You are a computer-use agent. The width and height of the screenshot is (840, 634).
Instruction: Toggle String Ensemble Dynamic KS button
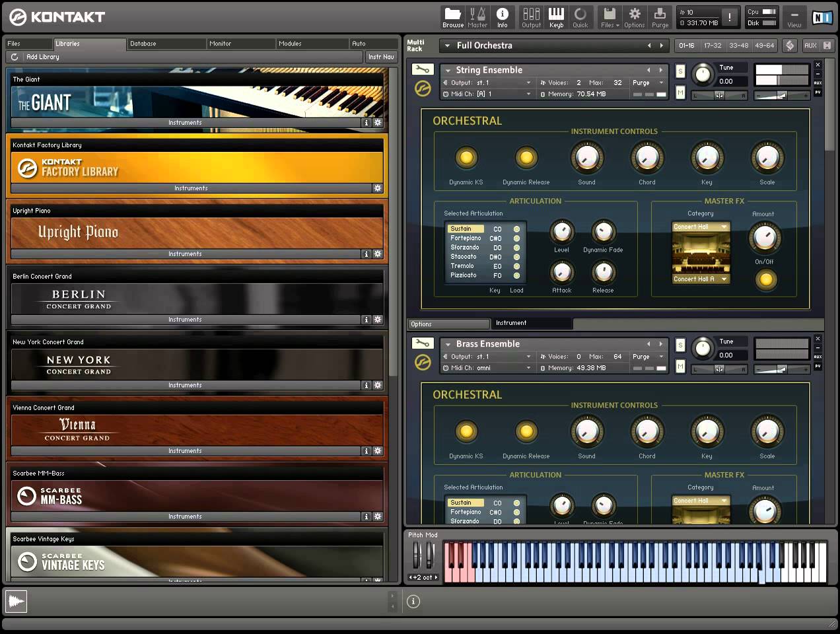click(466, 157)
